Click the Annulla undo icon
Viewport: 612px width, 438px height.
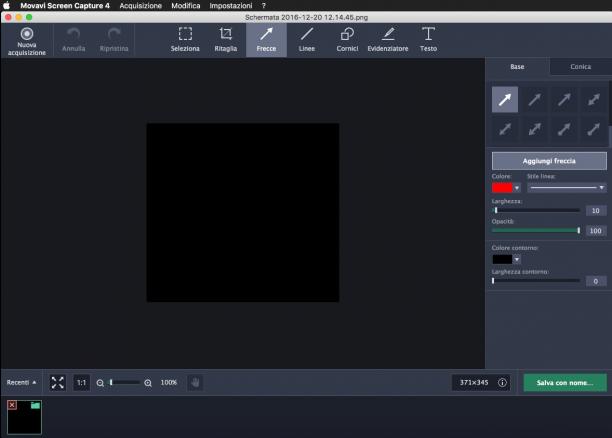coord(73,40)
